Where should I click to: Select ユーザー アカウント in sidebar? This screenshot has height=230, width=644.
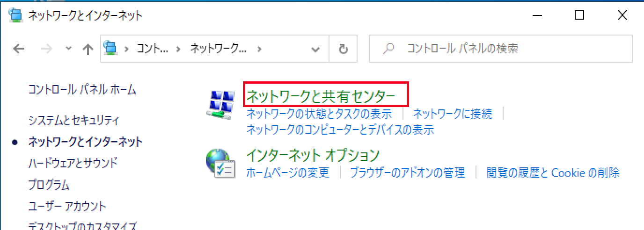click(67, 206)
